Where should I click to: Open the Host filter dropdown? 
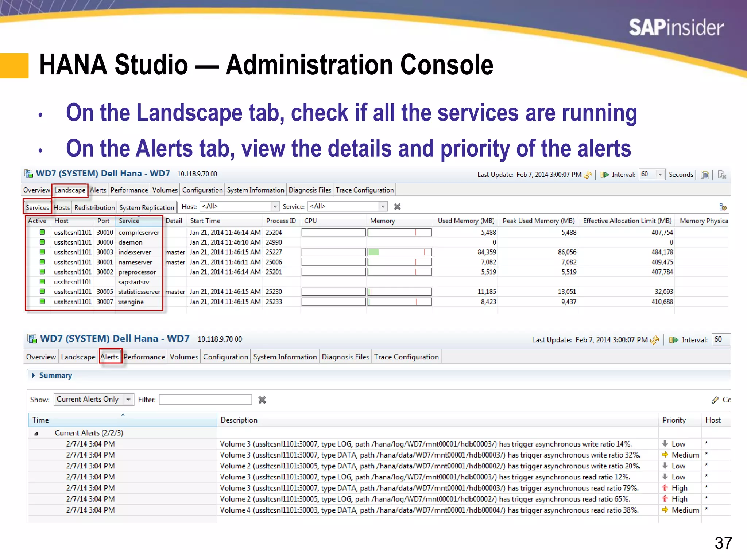tap(275, 206)
